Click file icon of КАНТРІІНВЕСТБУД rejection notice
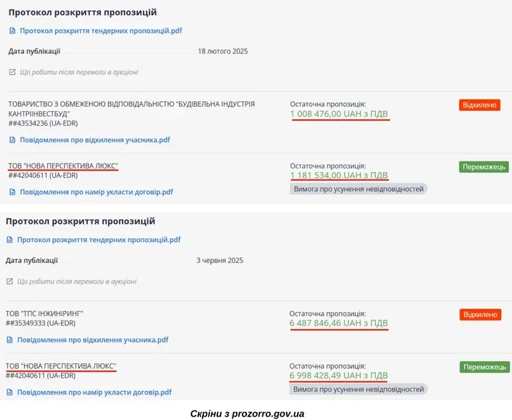The height and width of the screenshot is (420, 512). coord(12,140)
